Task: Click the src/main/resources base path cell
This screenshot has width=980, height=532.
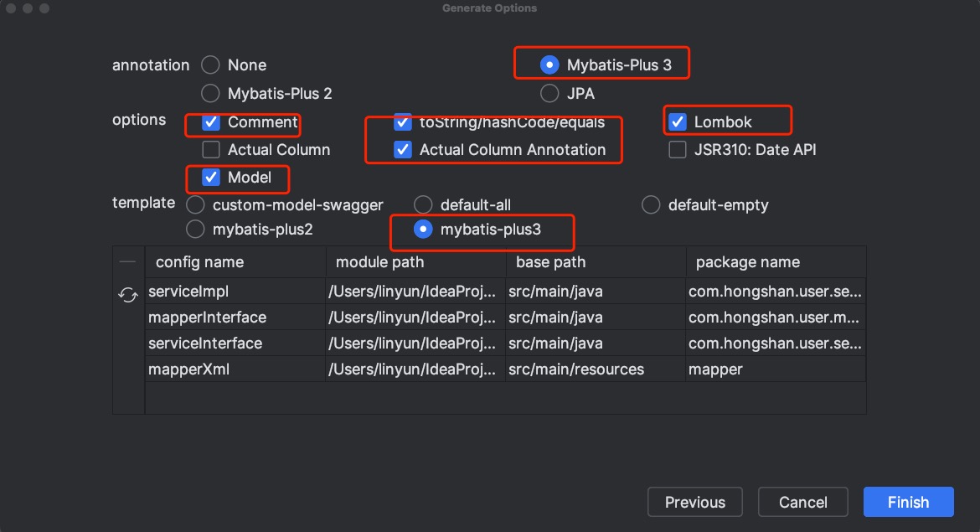Action: [596, 369]
